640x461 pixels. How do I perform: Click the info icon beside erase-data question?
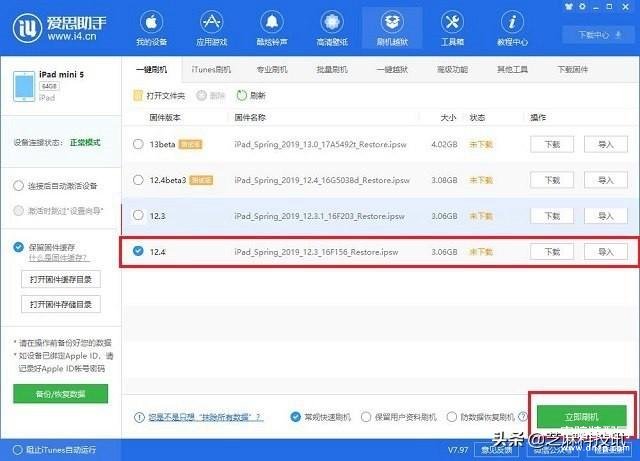click(x=139, y=417)
